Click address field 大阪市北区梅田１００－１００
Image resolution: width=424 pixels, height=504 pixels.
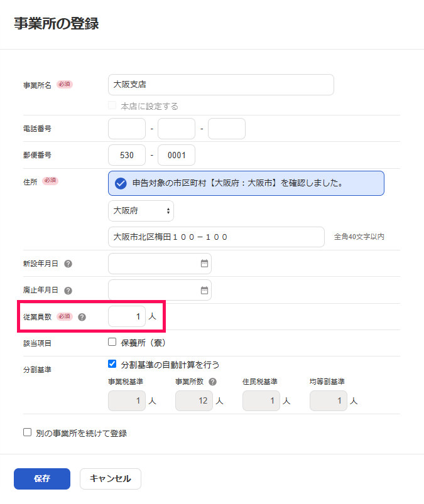coord(216,237)
